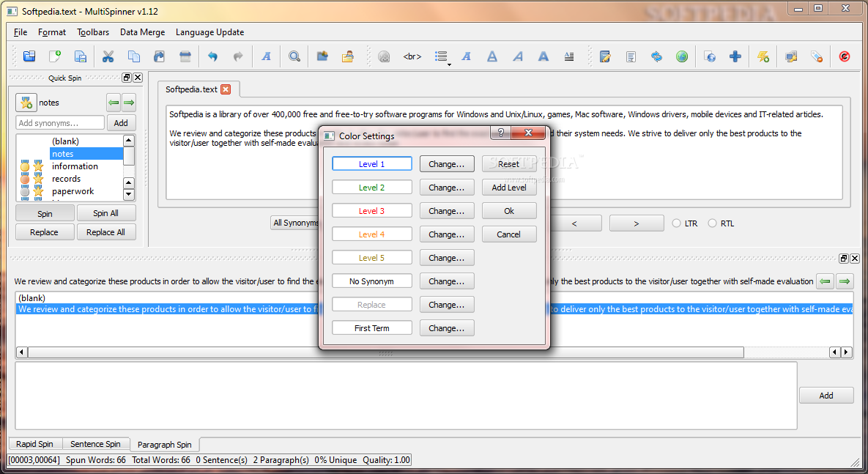The image size is (868, 474).
Task: Click the left green arrow in Quick Spin
Action: point(114,103)
